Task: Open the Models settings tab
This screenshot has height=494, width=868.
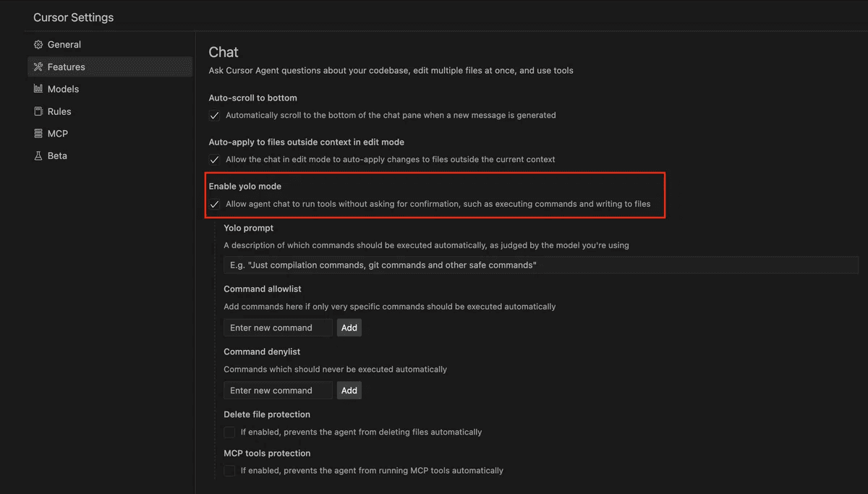Action: coord(63,89)
